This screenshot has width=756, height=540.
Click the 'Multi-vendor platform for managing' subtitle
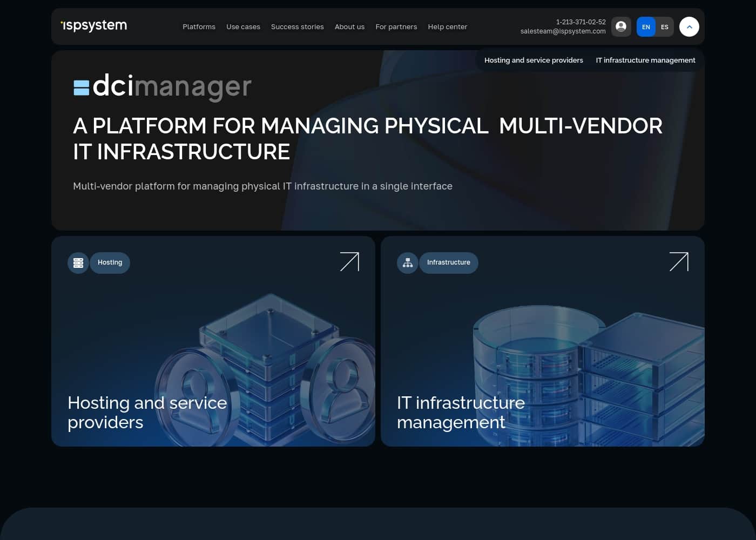262,186
